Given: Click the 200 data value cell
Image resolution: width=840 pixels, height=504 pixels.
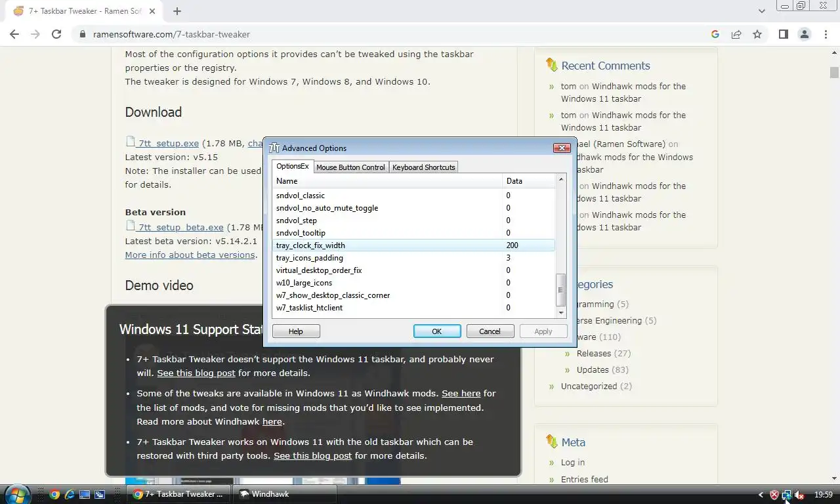Looking at the screenshot, I should point(513,245).
